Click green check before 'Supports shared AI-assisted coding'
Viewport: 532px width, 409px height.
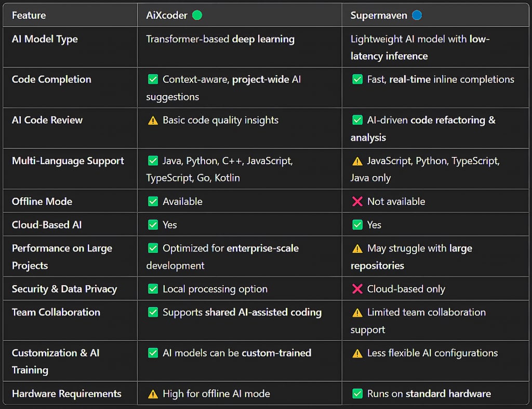(x=153, y=313)
